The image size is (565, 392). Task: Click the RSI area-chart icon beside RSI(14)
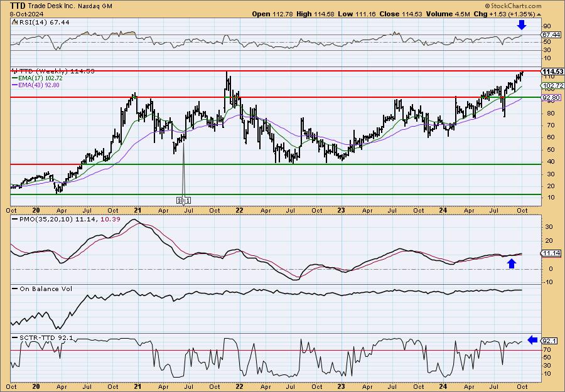14,22
